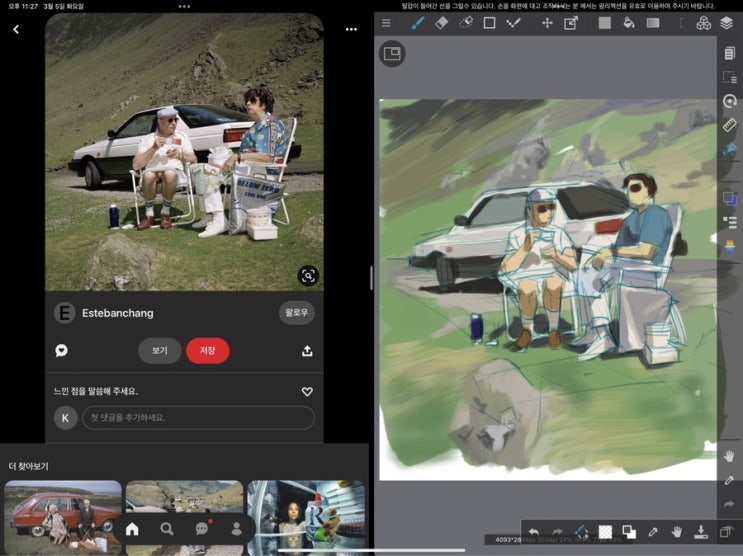Go back in Pinterest with the arrow
Image resolution: width=743 pixels, height=556 pixels.
click(16, 29)
